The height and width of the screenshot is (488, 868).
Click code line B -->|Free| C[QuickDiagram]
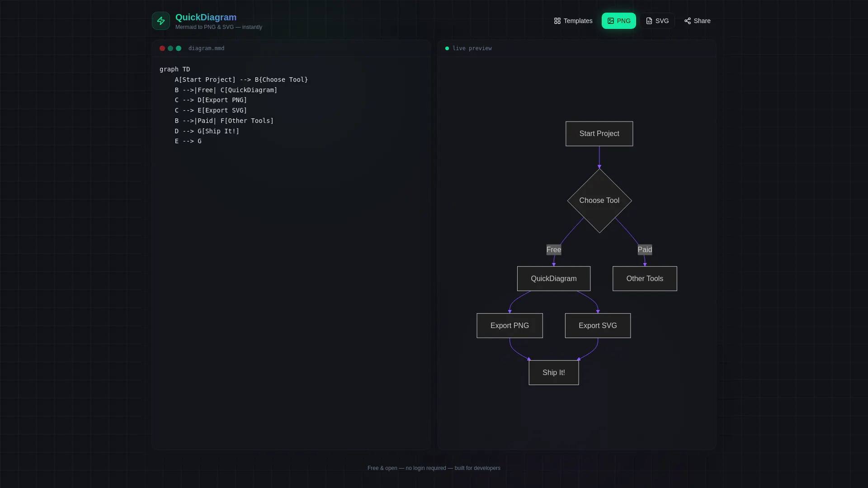pos(226,90)
